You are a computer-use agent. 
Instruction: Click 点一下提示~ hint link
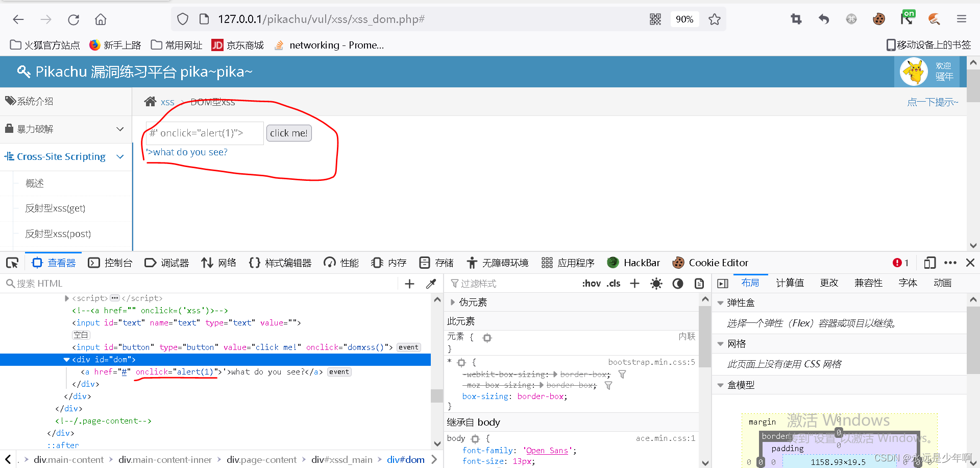pos(933,102)
